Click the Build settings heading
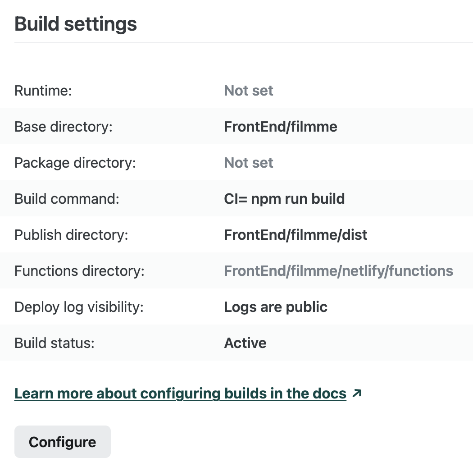The width and height of the screenshot is (473, 476). [76, 23]
